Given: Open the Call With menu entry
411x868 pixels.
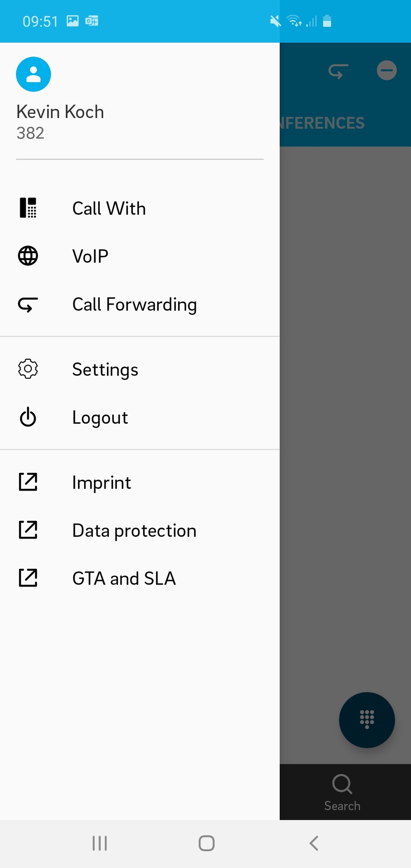Looking at the screenshot, I should click(x=109, y=208).
